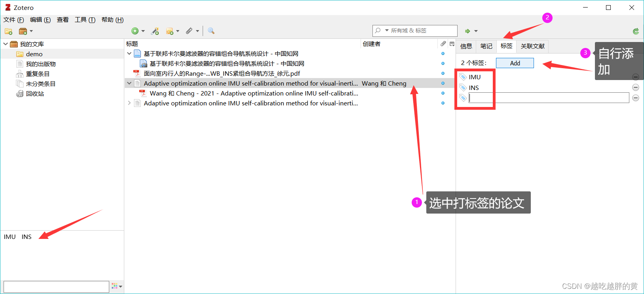Select 我的出版物 in library tree
Screen dimensions: 644x294
41,64
